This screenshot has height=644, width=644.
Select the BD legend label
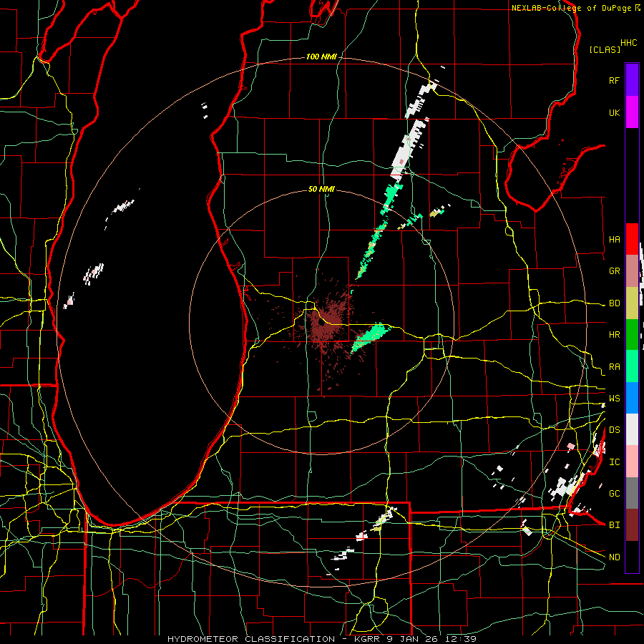(614, 303)
